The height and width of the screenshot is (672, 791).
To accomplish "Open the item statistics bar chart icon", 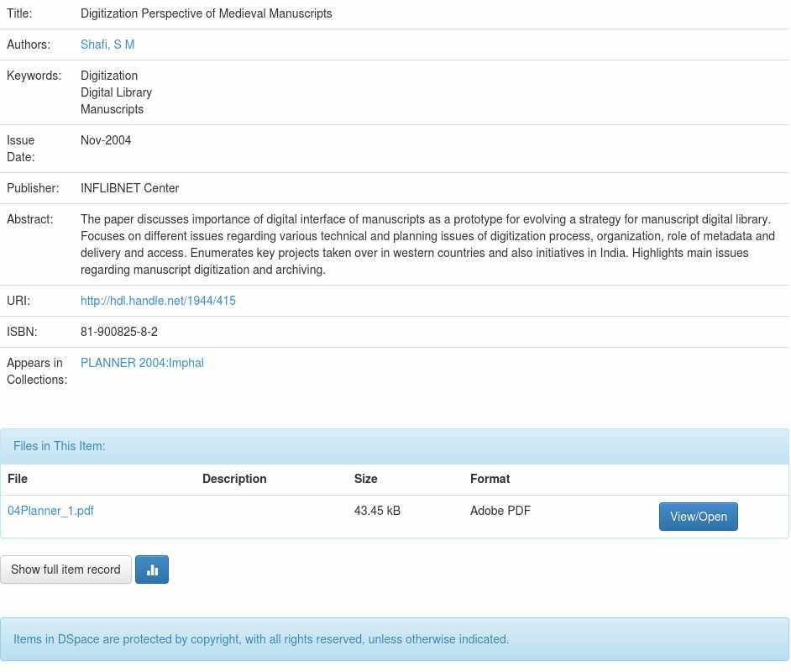I will coord(152,570).
